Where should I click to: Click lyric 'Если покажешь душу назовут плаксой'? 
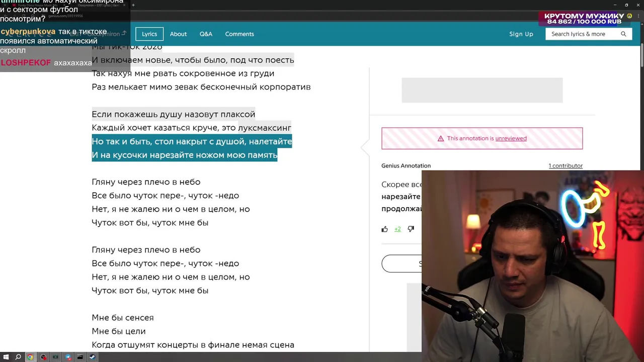[x=174, y=114]
